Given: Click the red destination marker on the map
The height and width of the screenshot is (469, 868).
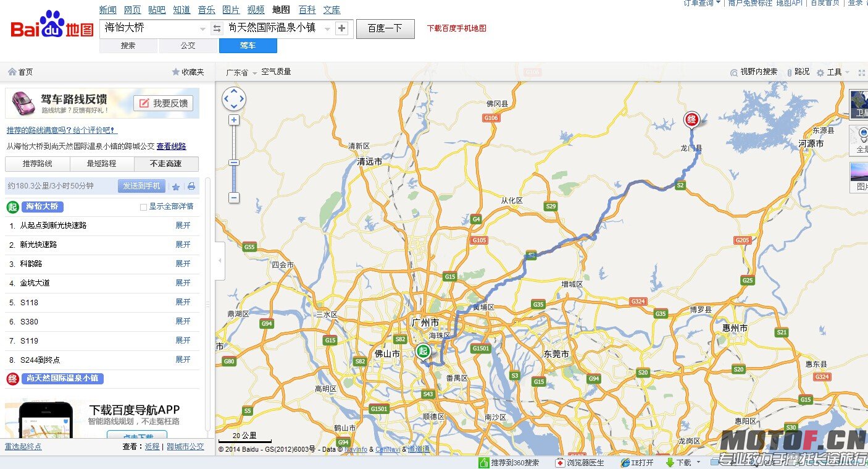Looking at the screenshot, I should pyautogui.click(x=691, y=119).
